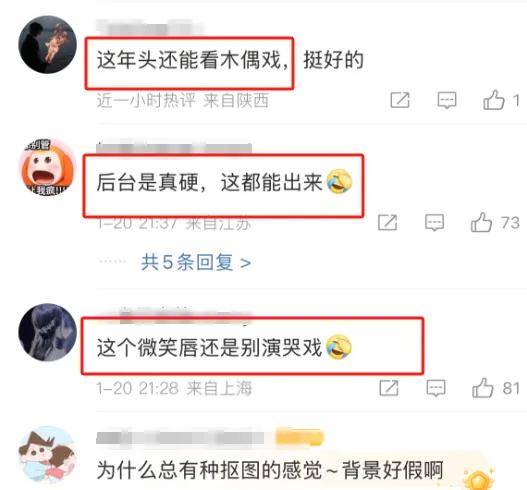Open the cartoon couple avatar profile
The width and height of the screenshot is (527, 490).
coord(47,454)
